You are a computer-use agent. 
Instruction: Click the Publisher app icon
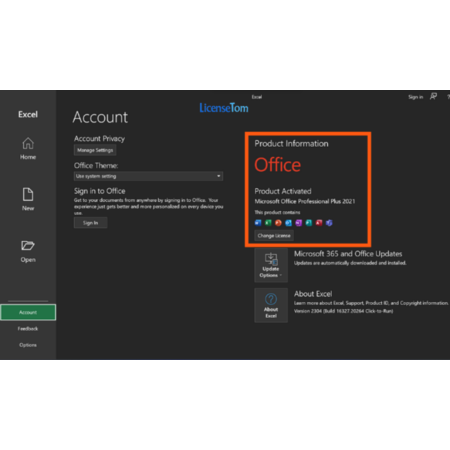(309, 223)
